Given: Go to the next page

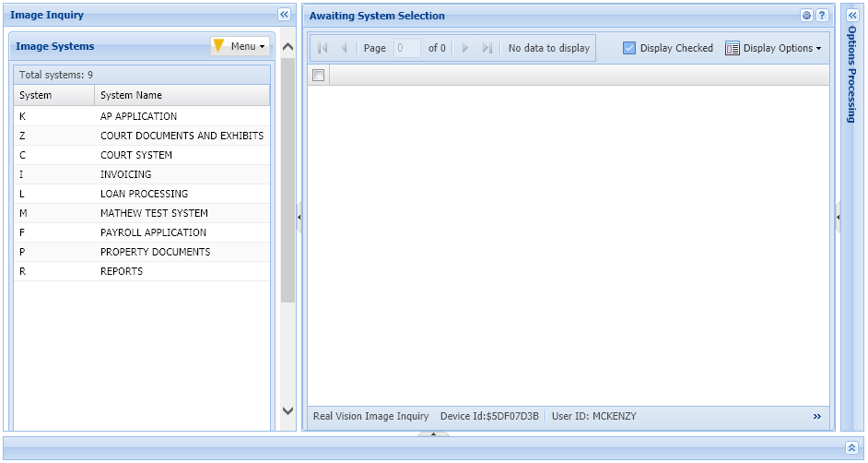Looking at the screenshot, I should tap(465, 48).
